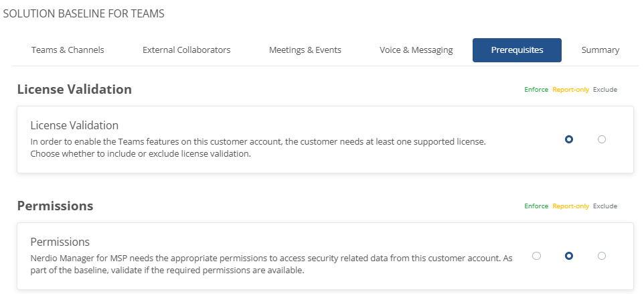Open the Summary tab
The width and height of the screenshot is (644, 294).
click(600, 50)
